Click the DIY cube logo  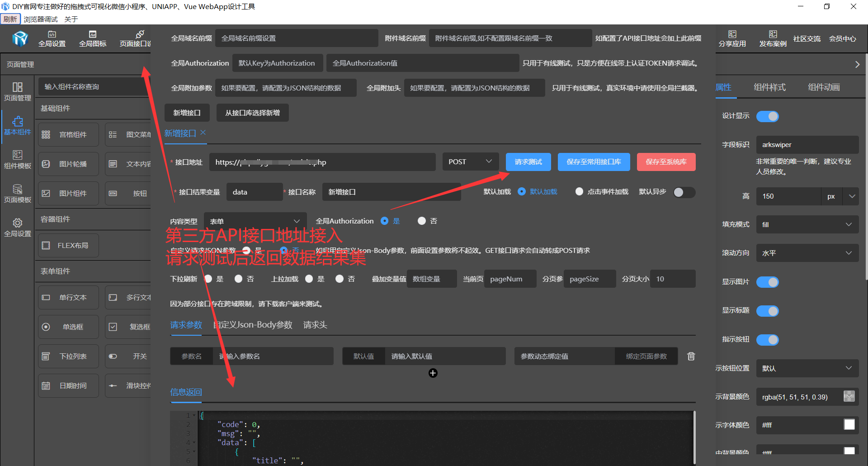click(x=20, y=38)
